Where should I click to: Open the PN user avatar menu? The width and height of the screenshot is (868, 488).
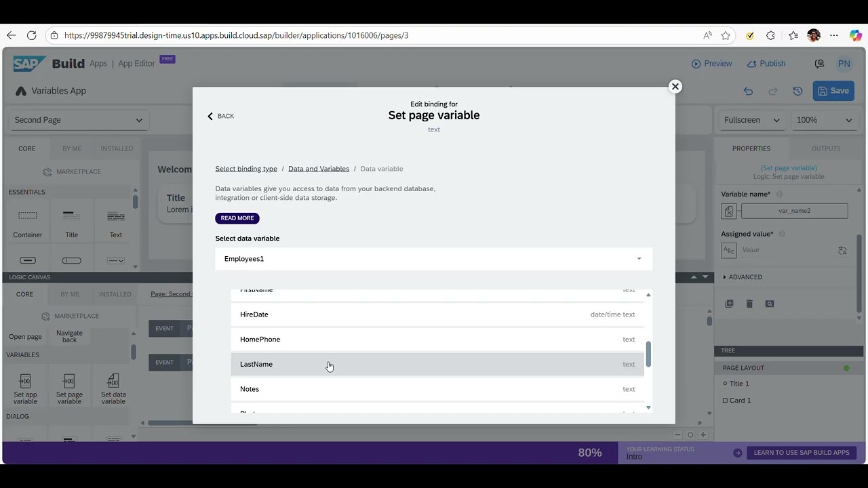[x=844, y=64]
